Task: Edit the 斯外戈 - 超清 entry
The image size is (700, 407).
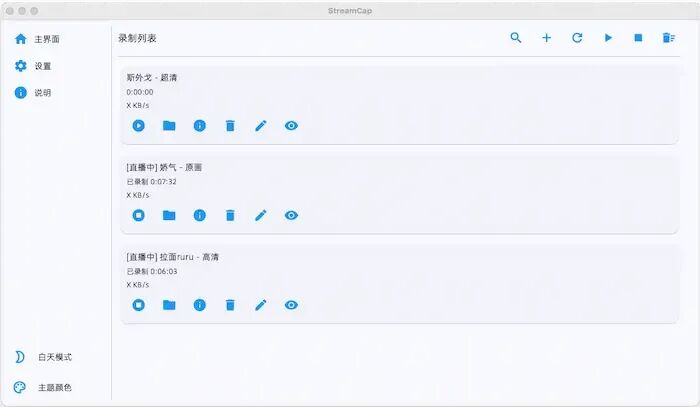Action: pyautogui.click(x=261, y=126)
